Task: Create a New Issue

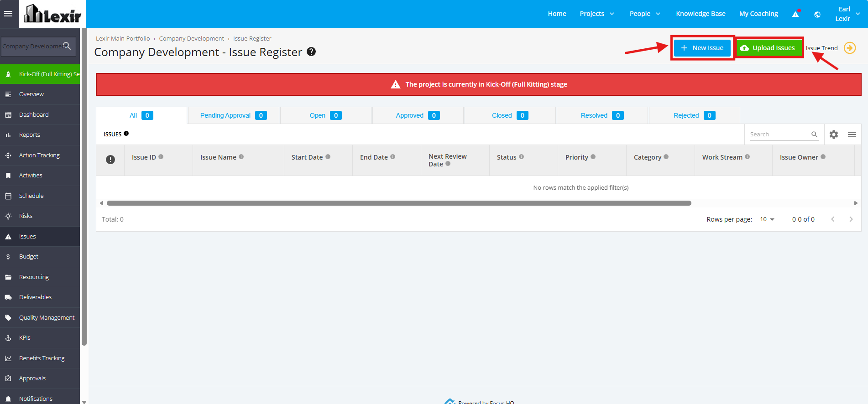Action: pyautogui.click(x=702, y=48)
